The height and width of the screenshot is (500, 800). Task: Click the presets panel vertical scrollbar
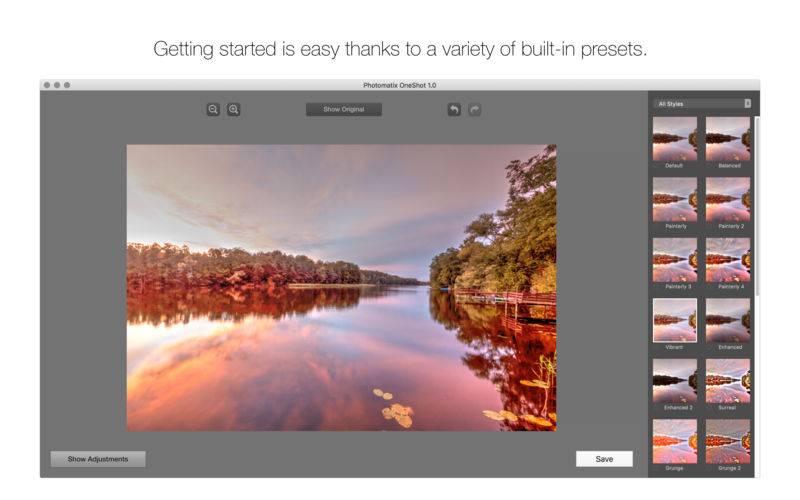click(757, 206)
